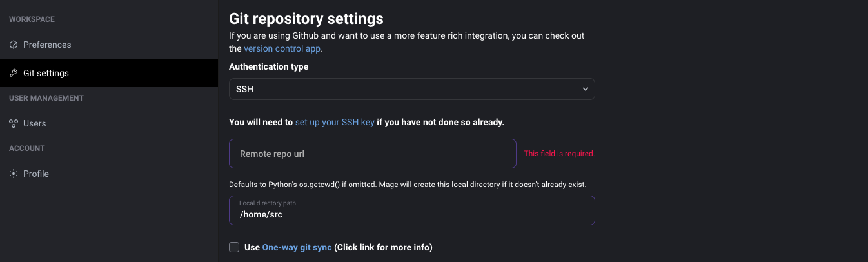Select the Git settings sidebar label

coord(46,73)
